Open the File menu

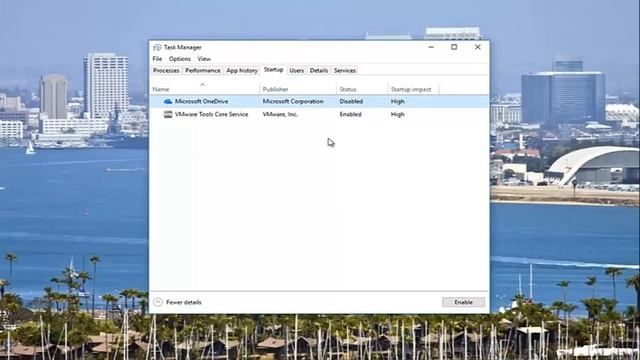click(x=157, y=59)
